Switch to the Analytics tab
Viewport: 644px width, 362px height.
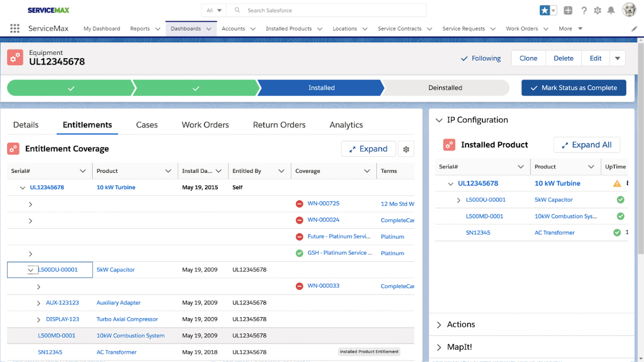pyautogui.click(x=346, y=125)
